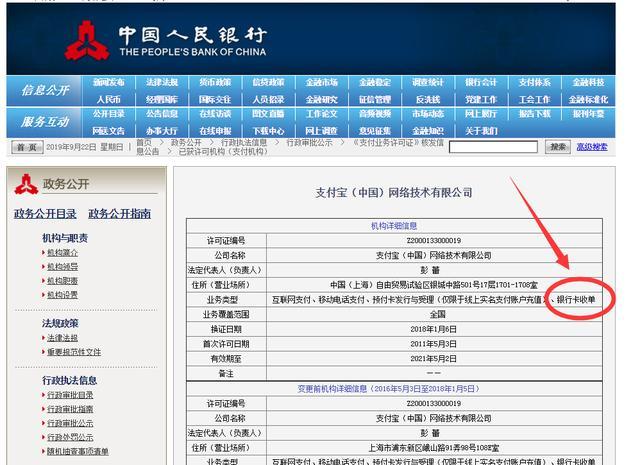Select 机构领导 in the sidebar list
This screenshot has height=465, width=640.
pyautogui.click(x=62, y=267)
